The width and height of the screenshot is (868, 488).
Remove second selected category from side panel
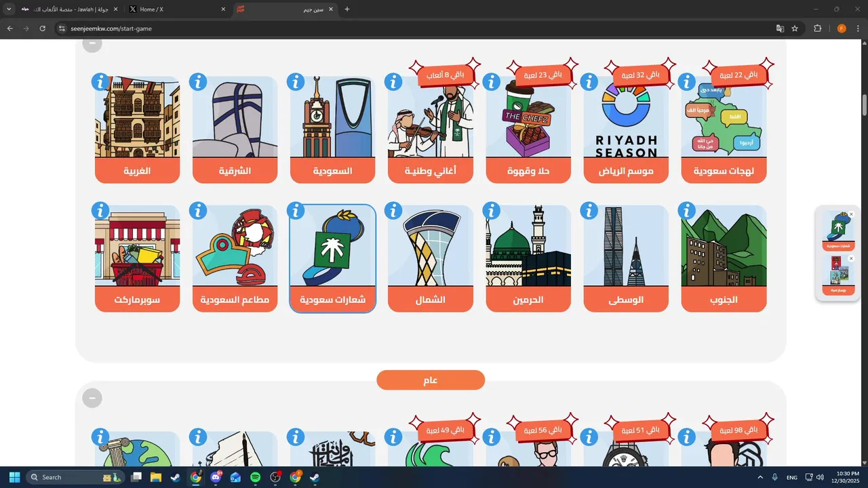(851, 259)
